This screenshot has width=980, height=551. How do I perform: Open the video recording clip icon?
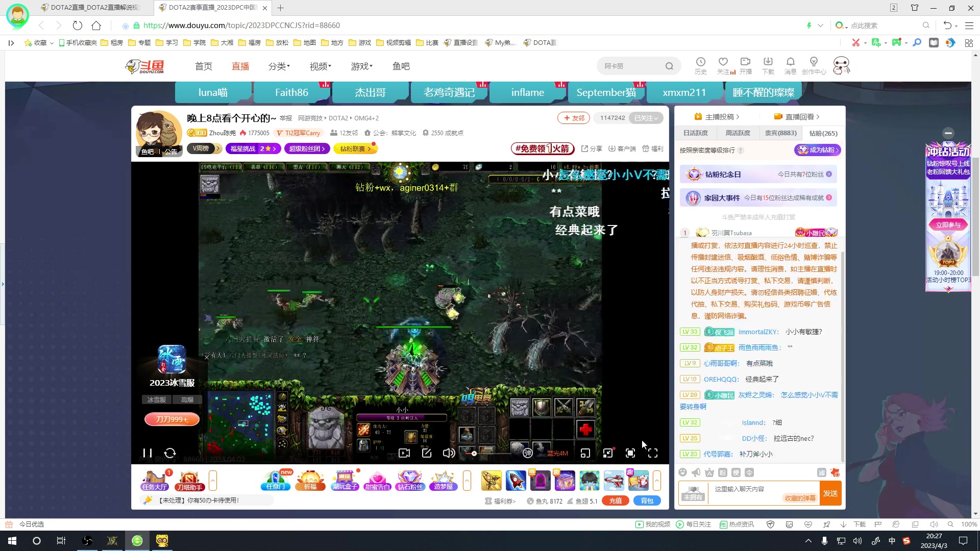[x=404, y=453]
